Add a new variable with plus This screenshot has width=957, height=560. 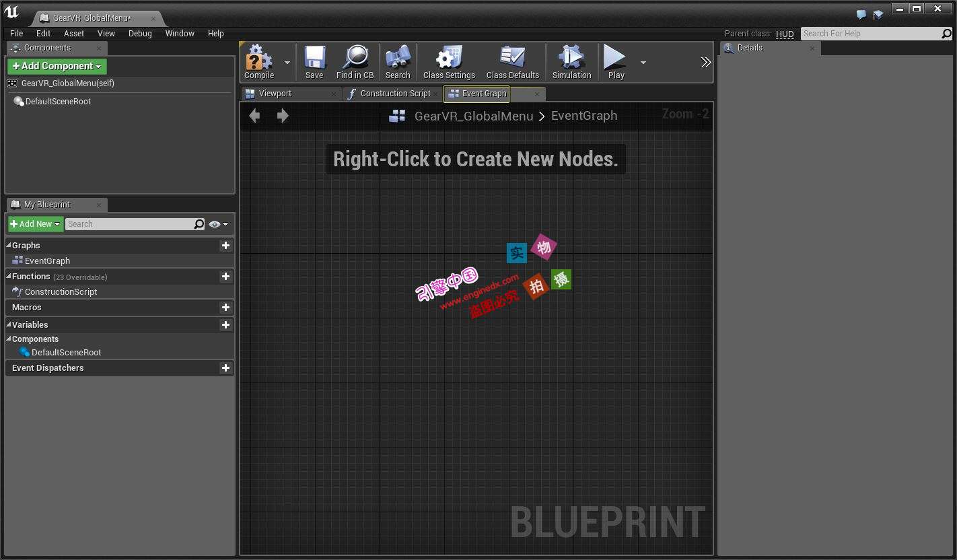(x=225, y=325)
